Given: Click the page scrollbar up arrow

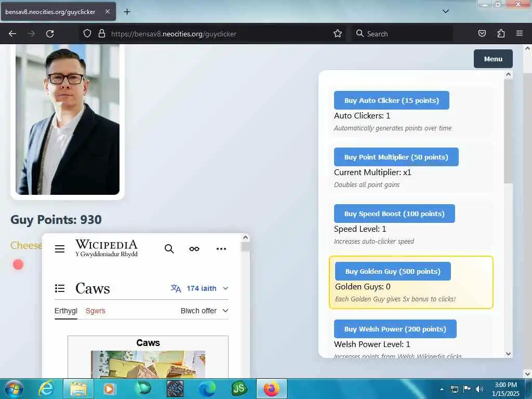Looking at the screenshot, I should (527, 48).
